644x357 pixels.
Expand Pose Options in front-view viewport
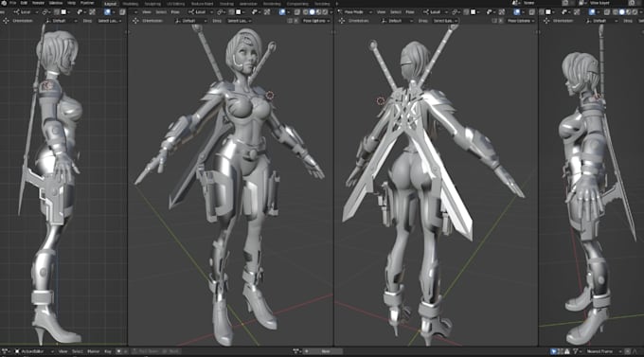coord(316,21)
